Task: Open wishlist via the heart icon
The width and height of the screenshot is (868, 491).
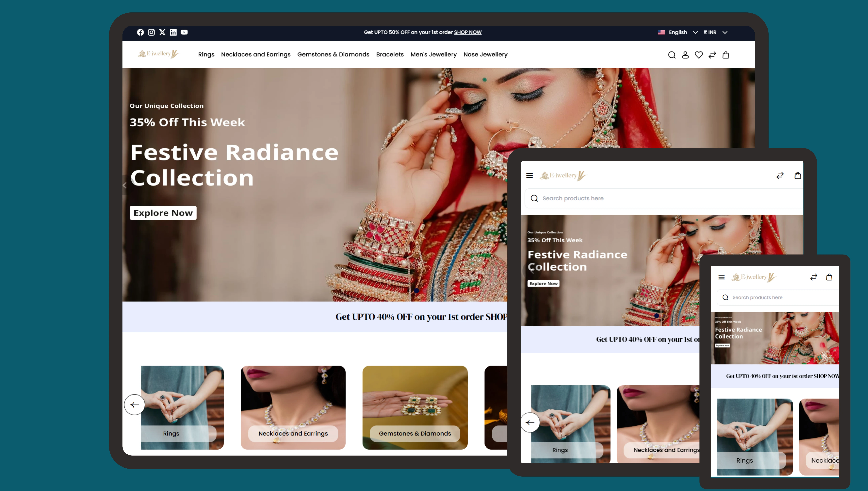Action: [x=699, y=55]
